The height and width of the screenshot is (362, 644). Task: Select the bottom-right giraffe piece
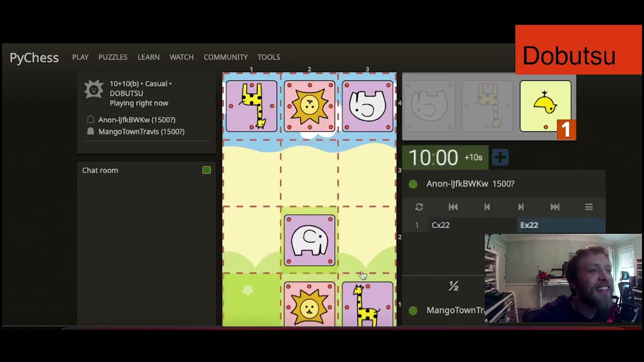pyautogui.click(x=367, y=304)
